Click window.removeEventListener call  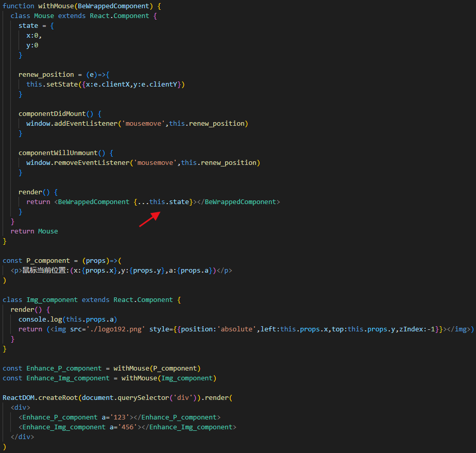(143, 163)
